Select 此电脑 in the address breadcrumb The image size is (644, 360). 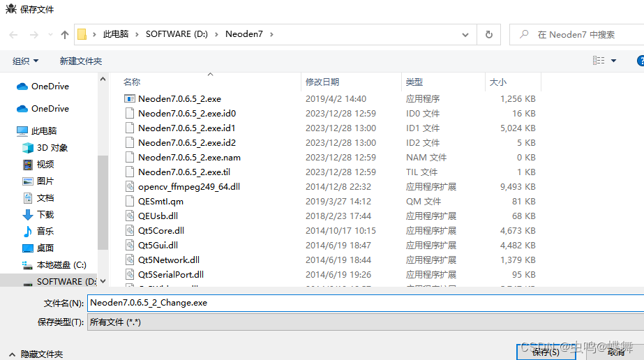pyautogui.click(x=116, y=34)
